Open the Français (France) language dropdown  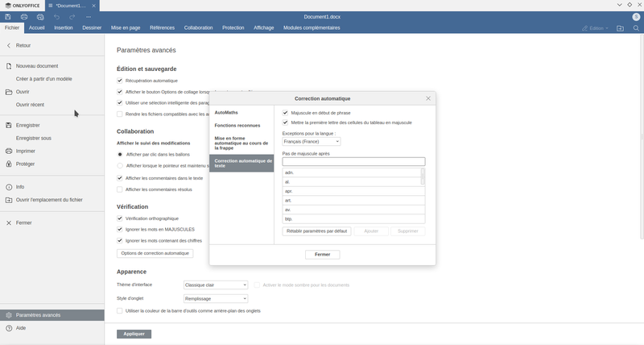click(x=311, y=141)
